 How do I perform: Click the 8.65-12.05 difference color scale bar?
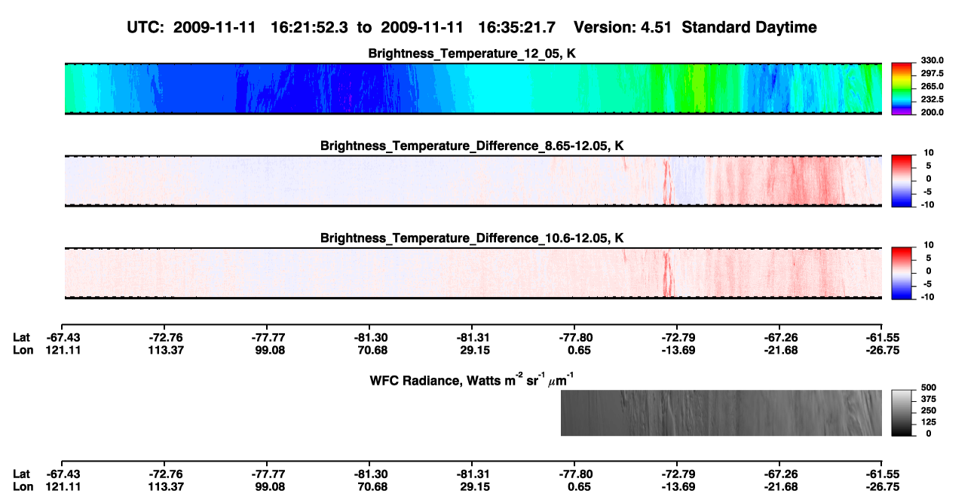point(902,180)
